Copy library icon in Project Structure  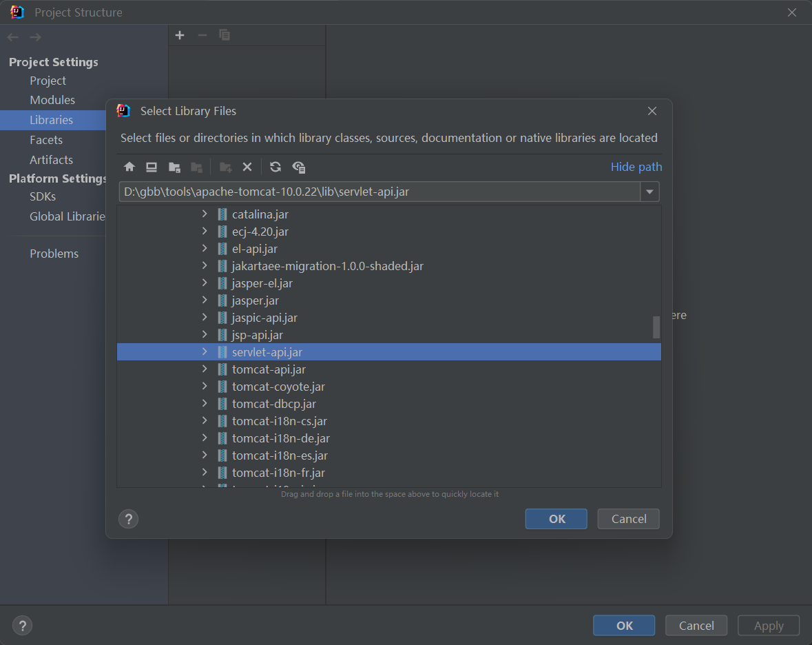(225, 35)
